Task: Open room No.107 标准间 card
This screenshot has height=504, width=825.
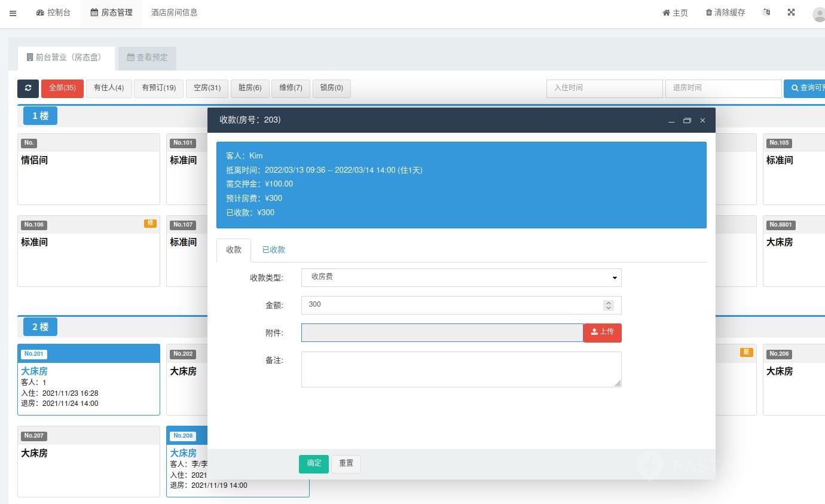Action: coord(187,251)
